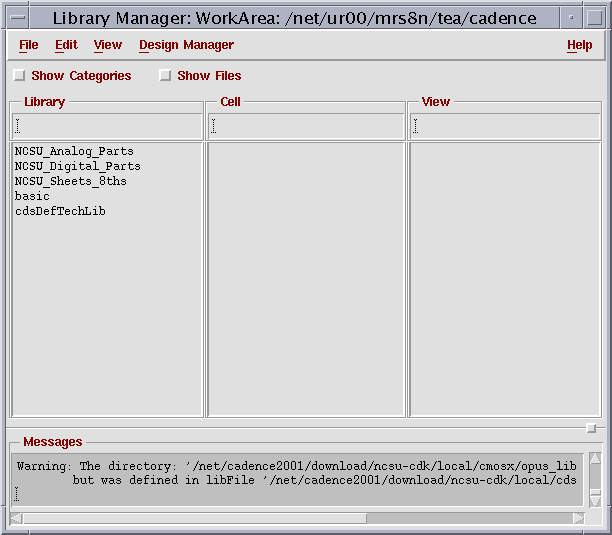Select the basic library
Viewport: 612px width, 535px height.
[32, 196]
